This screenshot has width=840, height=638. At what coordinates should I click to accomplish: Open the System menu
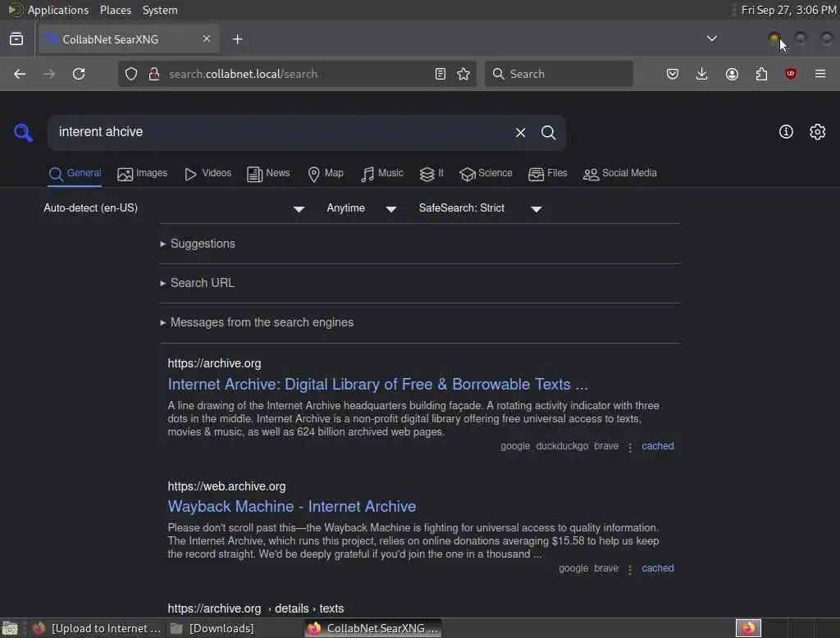pos(160,10)
